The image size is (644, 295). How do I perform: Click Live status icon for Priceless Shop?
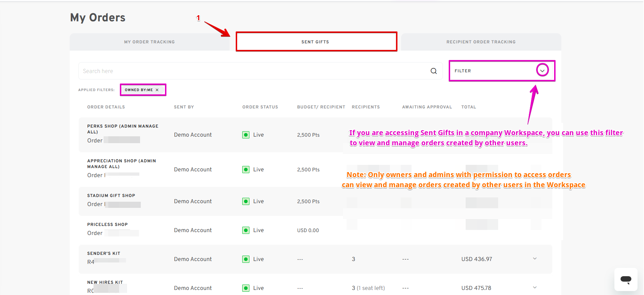246,230
